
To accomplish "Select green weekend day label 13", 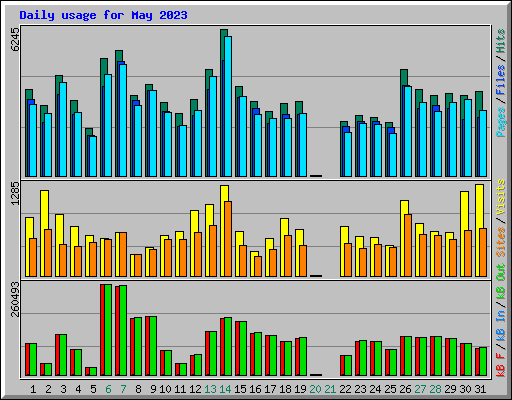I will point(210,389).
